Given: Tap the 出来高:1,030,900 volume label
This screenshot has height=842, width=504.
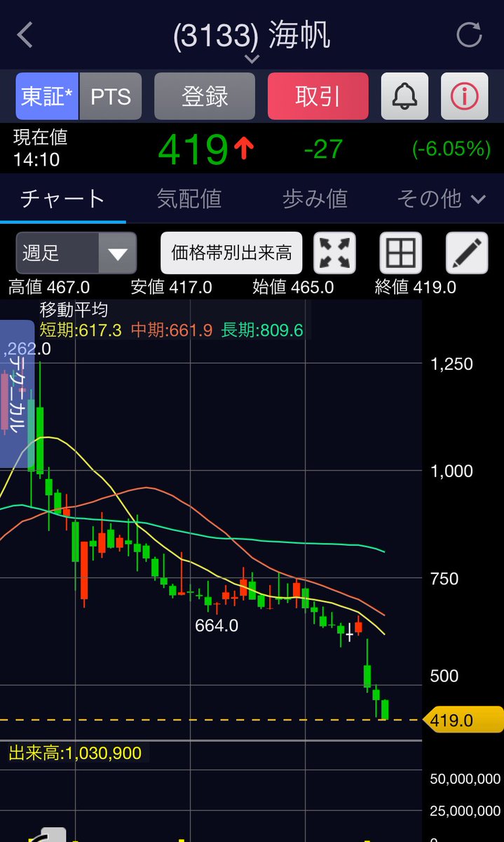Looking at the screenshot, I should click(x=75, y=754).
